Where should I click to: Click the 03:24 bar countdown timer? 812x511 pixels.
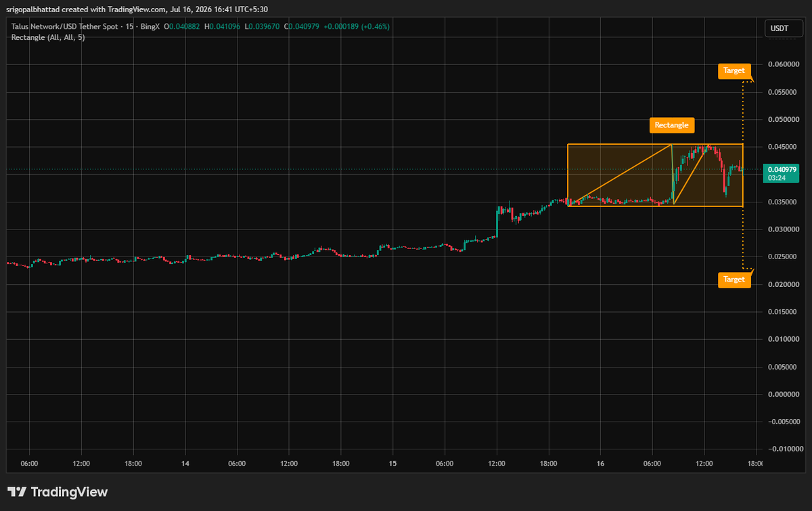pyautogui.click(x=775, y=177)
